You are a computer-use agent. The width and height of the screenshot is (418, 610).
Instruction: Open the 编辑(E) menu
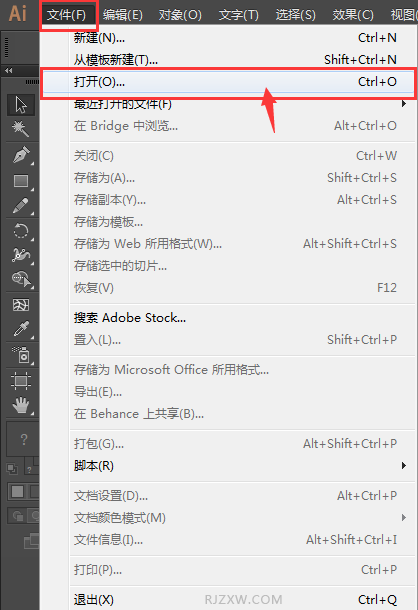click(123, 15)
